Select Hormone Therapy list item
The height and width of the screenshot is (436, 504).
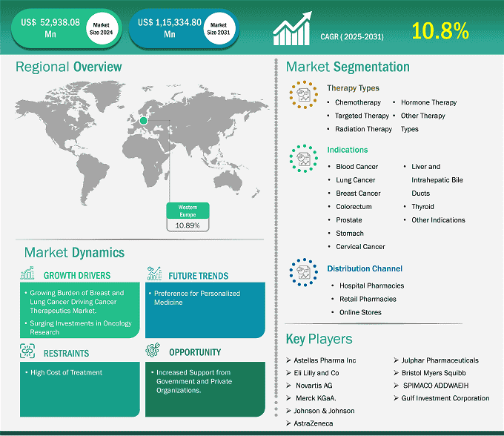click(x=429, y=102)
